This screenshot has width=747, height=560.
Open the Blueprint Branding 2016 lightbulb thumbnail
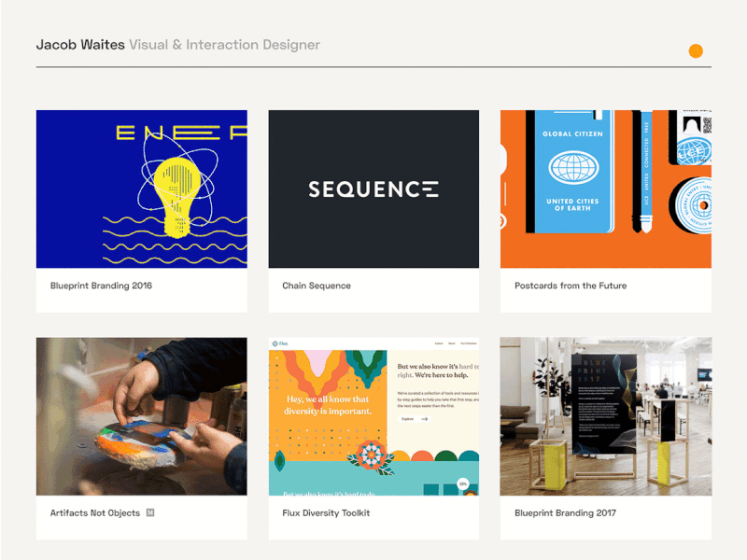click(x=142, y=189)
